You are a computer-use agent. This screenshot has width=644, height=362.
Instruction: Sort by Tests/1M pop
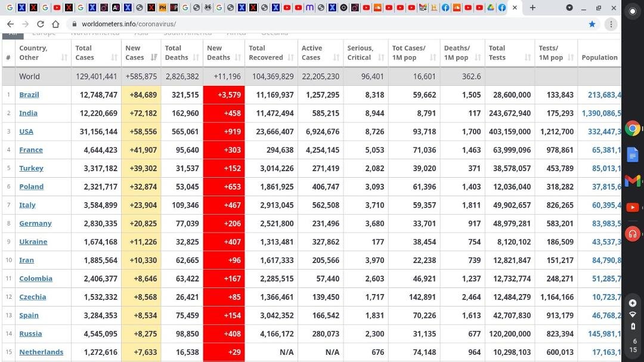[556, 52]
